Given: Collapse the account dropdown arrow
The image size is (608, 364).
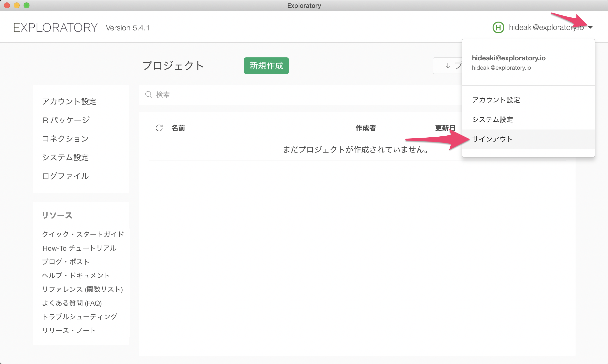Looking at the screenshot, I should tap(591, 27).
